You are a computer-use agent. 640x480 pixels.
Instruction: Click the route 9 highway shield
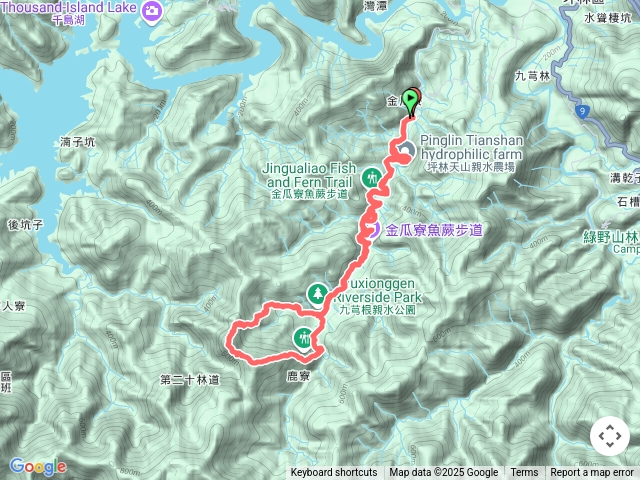coord(582,111)
